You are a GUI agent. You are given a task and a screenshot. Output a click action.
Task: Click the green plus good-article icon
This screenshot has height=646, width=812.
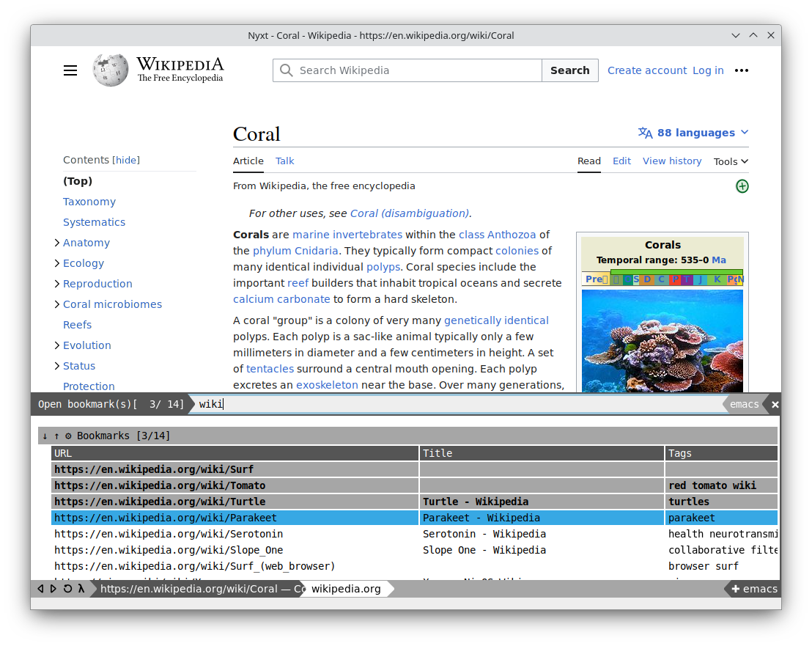[x=742, y=186]
